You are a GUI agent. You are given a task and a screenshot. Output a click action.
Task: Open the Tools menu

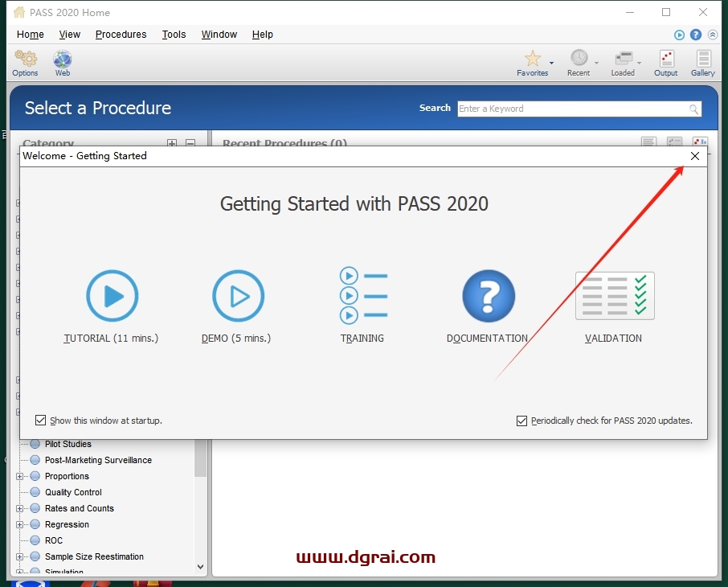(x=174, y=35)
